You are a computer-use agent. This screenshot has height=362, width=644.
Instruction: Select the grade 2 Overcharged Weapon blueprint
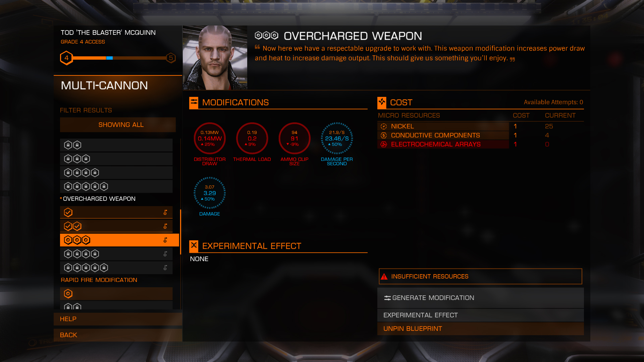click(116, 226)
